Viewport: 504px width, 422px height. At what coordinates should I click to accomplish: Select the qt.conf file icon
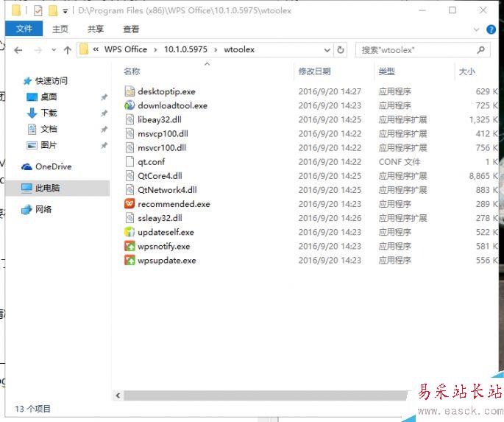click(129, 161)
